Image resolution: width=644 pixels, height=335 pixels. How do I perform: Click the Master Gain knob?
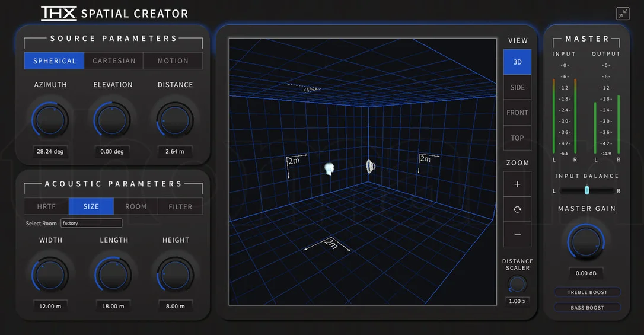[x=586, y=242]
